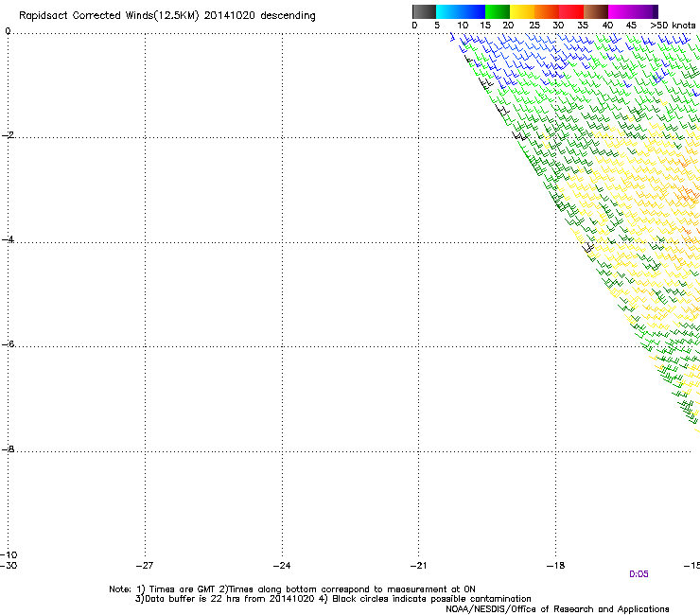Viewport: 700px width, 615px height.
Task: Select the yellow 20-25 knots color segment
Action: tap(522, 11)
